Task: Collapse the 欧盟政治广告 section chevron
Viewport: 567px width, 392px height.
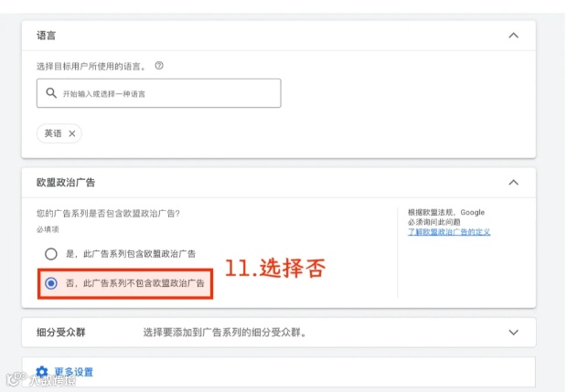Action: [513, 183]
